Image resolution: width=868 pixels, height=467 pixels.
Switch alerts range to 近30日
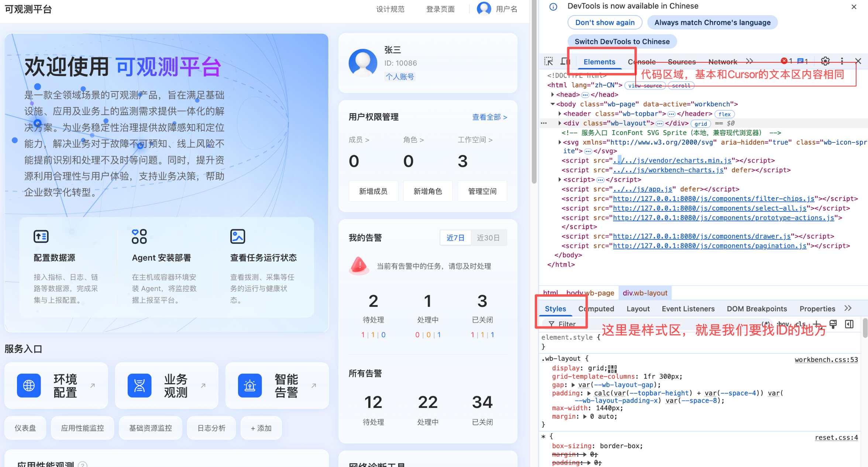coord(488,238)
